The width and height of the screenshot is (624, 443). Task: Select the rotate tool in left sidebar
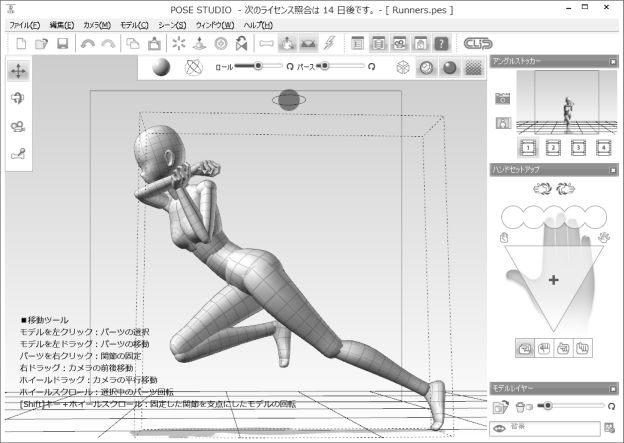(x=18, y=98)
